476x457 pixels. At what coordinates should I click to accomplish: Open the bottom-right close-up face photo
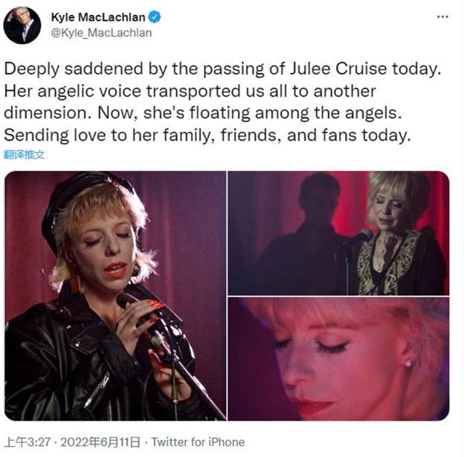click(338, 359)
